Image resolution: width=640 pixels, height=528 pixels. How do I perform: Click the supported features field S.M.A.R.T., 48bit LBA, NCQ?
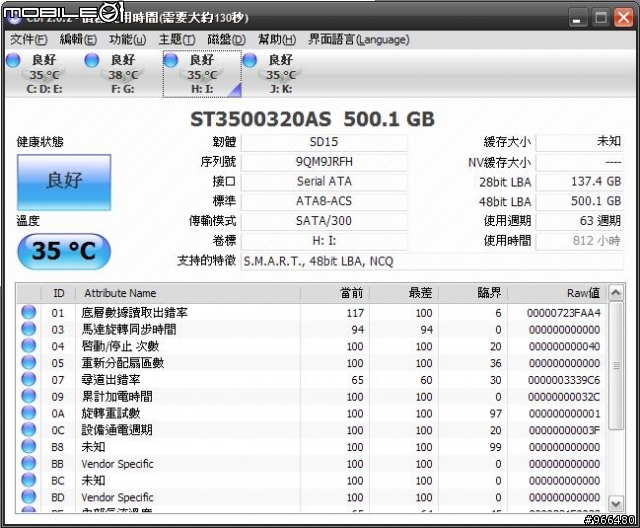[432, 261]
